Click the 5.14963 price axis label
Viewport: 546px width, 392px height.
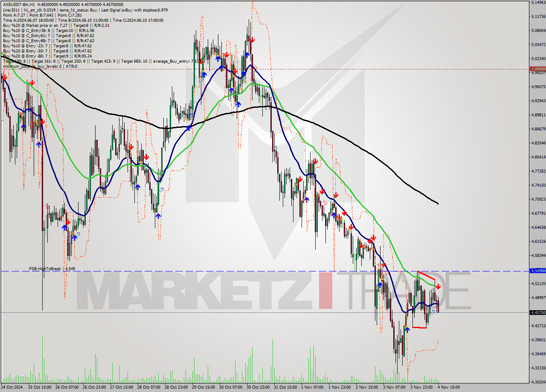pos(538,3)
